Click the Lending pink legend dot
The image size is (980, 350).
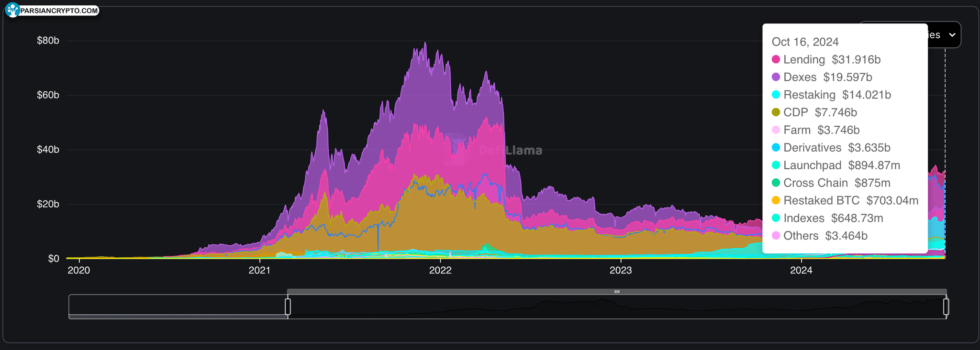[x=776, y=60]
